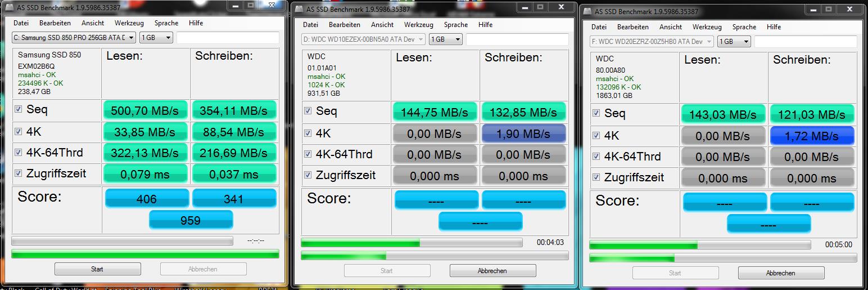Click the empty text field in Samsung SSD window

(x=228, y=38)
